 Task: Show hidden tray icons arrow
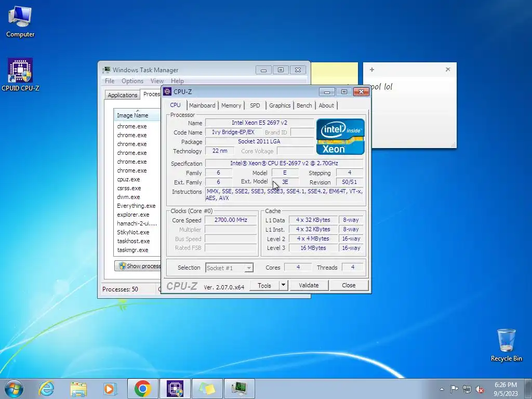(x=442, y=389)
